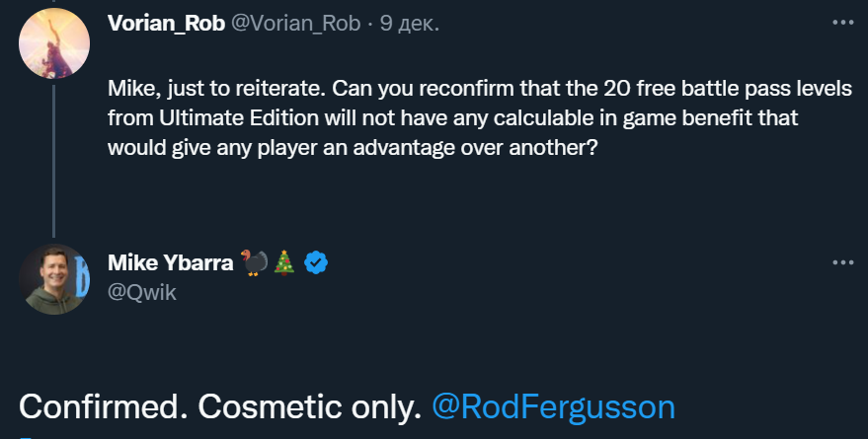Click the Christmas tree emoji beside Mike Ybarra
Screen dimensions: 868x439
click(x=284, y=262)
